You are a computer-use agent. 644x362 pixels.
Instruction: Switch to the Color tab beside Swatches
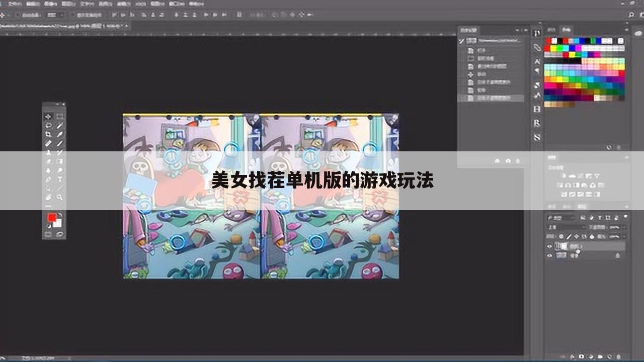point(551,30)
